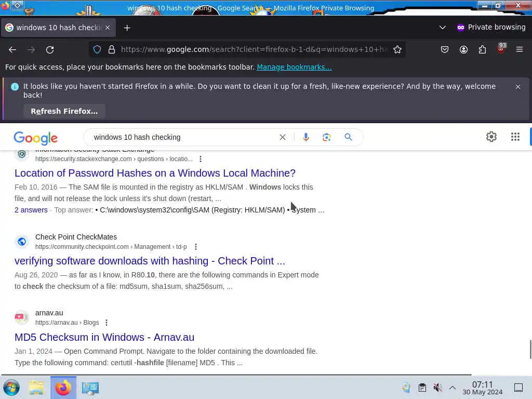The image size is (532, 399).
Task: Open the Save to Pocket icon
Action: click(x=445, y=49)
